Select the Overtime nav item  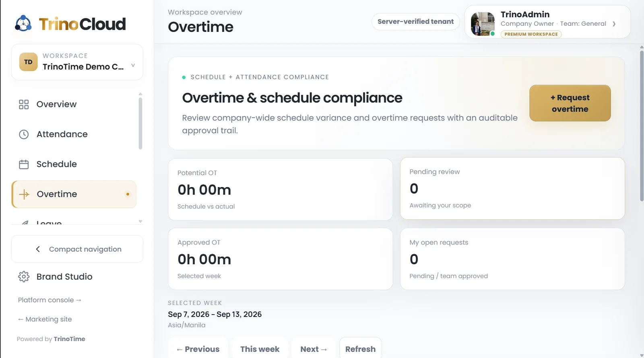[74, 194]
